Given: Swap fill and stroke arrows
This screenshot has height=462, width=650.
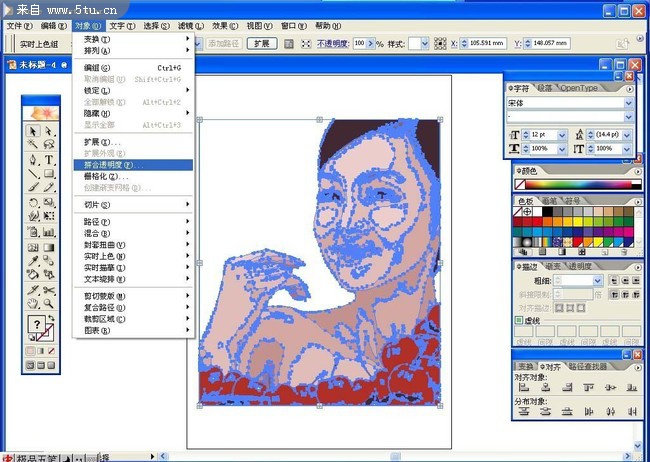Looking at the screenshot, I should (51, 318).
